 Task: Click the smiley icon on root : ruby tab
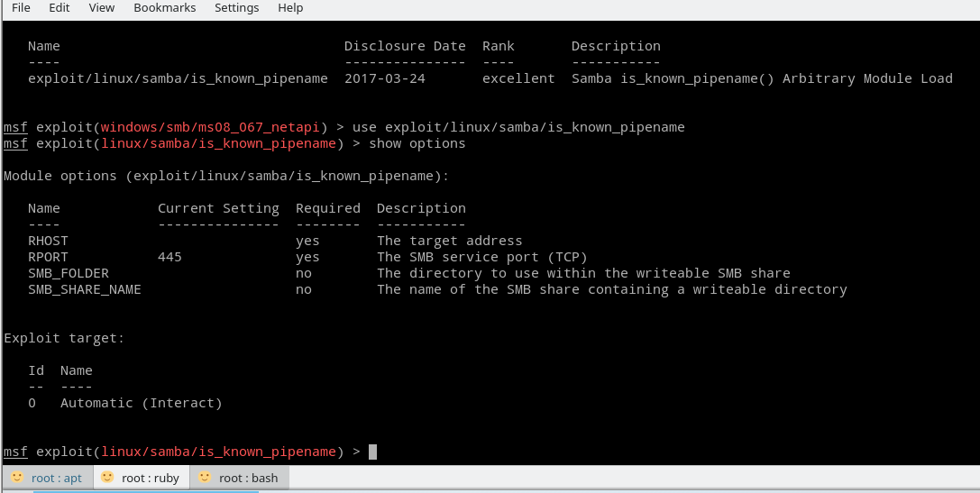107,478
